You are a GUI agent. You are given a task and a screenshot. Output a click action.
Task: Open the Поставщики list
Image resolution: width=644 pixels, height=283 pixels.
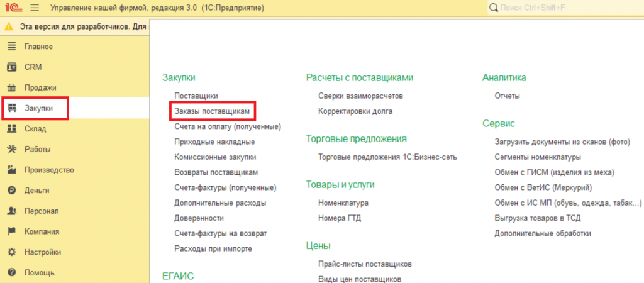pyautogui.click(x=196, y=96)
